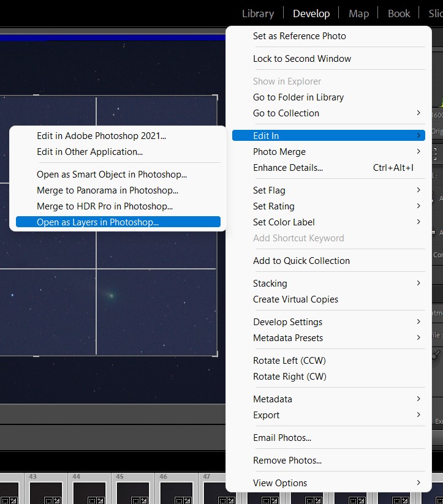This screenshot has width=443, height=504.
Task: Choose Remove Photos menu item
Action: tap(328, 461)
